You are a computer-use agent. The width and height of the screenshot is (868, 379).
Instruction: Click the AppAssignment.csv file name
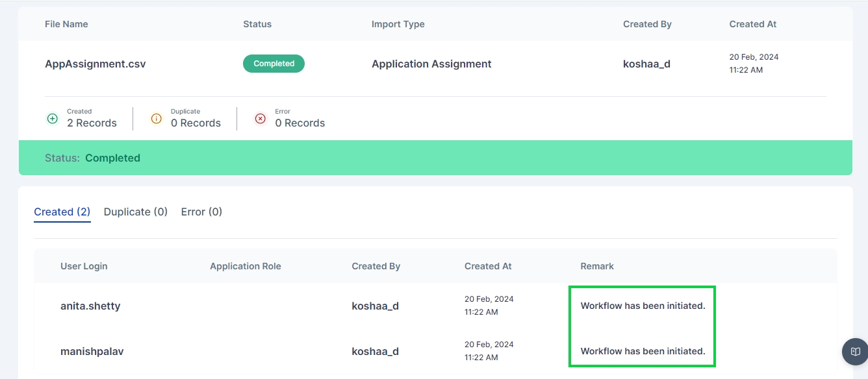pyautogui.click(x=95, y=64)
